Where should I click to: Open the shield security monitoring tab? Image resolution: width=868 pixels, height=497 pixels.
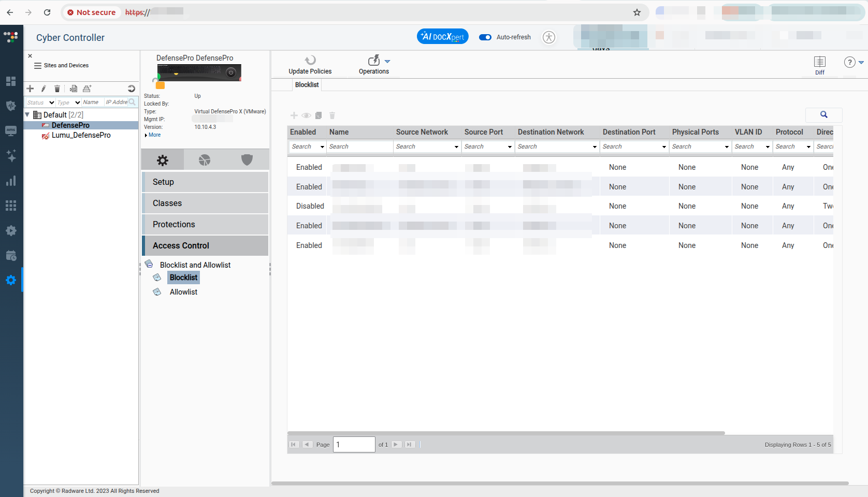[x=247, y=160]
